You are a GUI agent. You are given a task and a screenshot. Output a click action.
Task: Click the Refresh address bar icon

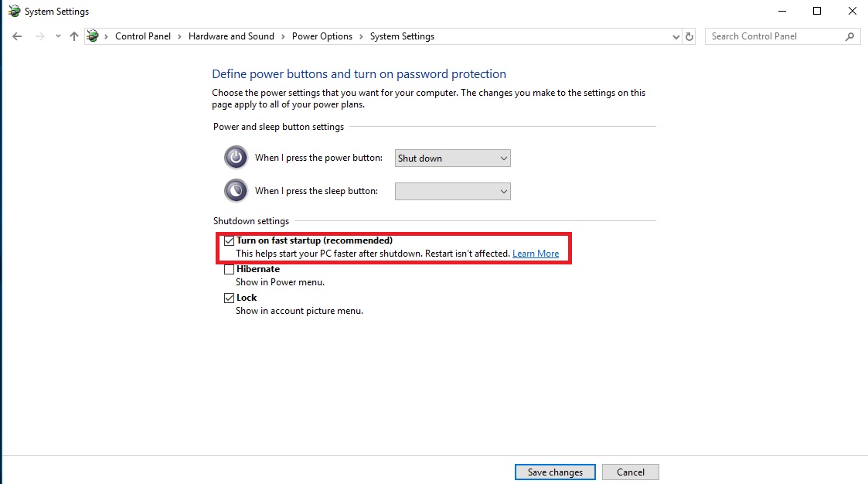tap(689, 36)
